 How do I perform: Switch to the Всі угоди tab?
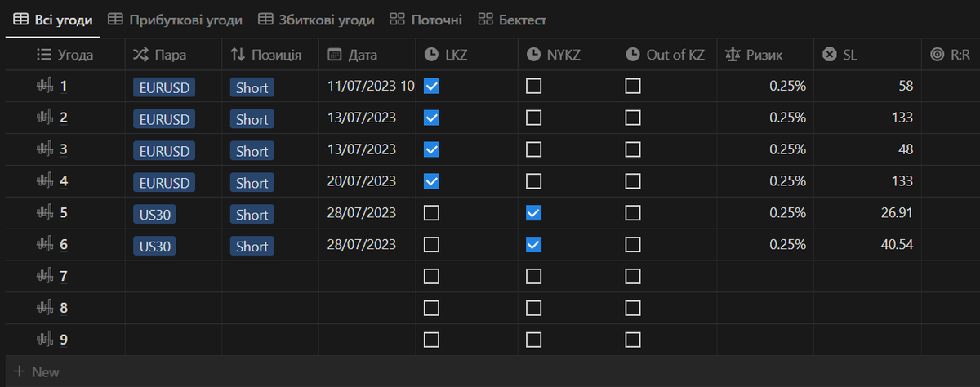(53, 19)
